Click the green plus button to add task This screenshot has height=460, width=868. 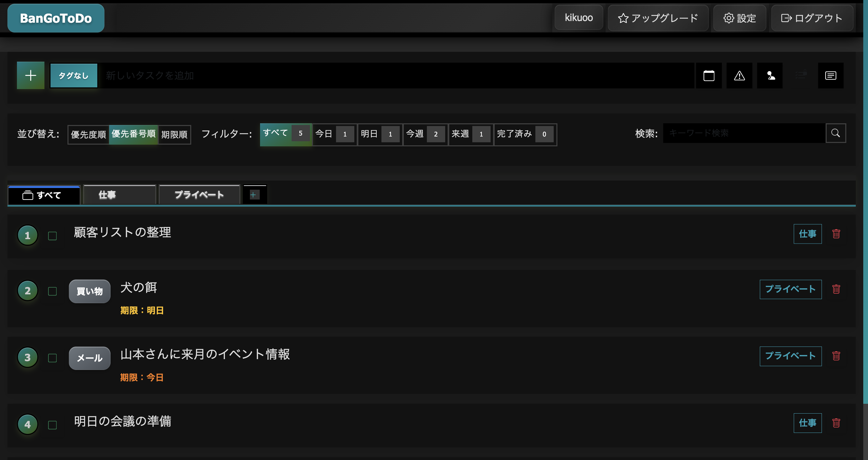tap(30, 75)
